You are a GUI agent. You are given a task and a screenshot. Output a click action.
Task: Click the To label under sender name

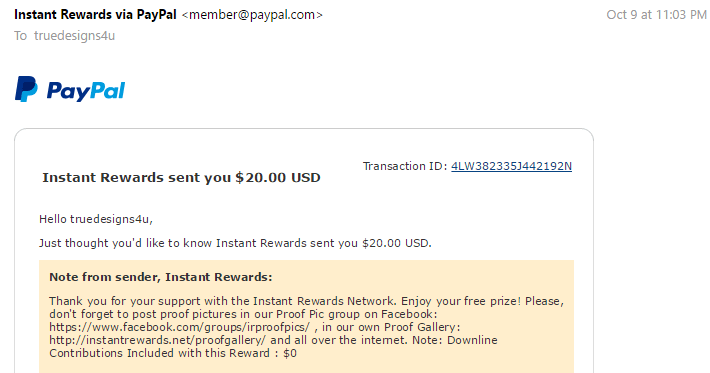pos(20,36)
